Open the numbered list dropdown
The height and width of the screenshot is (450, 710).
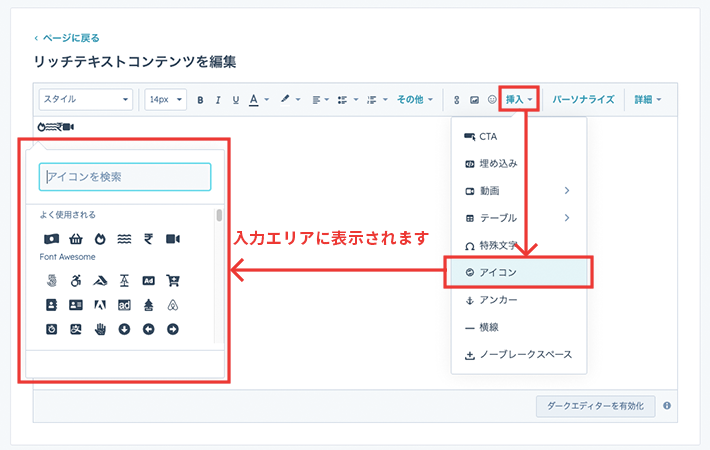tap(377, 100)
